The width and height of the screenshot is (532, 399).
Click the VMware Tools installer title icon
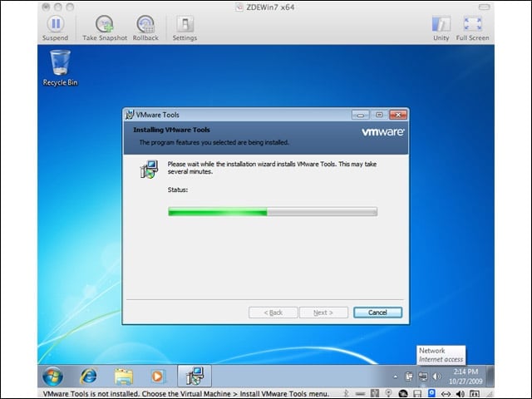pos(130,115)
